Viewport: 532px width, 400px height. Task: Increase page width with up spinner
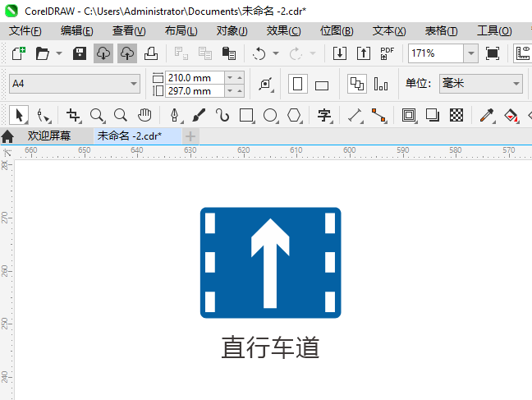pos(240,78)
